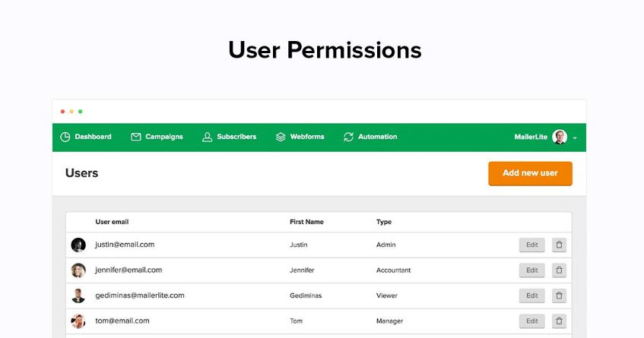
Task: Click the first name Jennifer cell
Action: point(302,270)
